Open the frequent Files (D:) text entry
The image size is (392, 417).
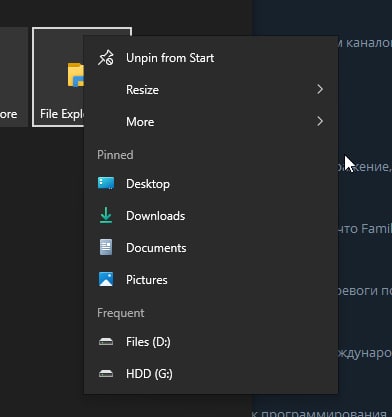[x=148, y=342]
